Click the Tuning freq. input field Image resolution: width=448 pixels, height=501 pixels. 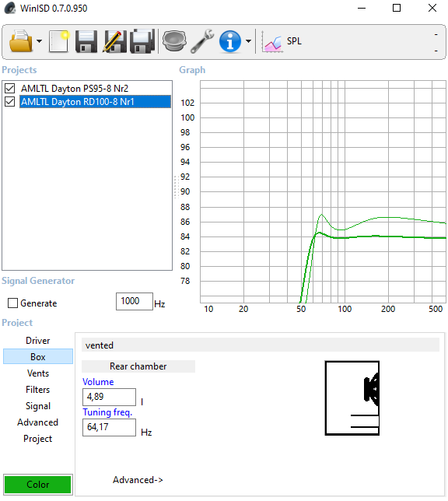click(109, 427)
